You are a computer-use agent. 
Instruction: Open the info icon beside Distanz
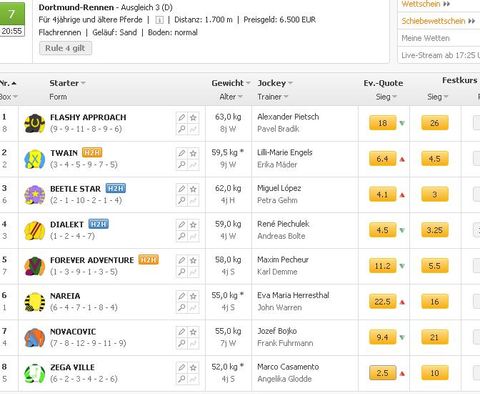(x=160, y=20)
